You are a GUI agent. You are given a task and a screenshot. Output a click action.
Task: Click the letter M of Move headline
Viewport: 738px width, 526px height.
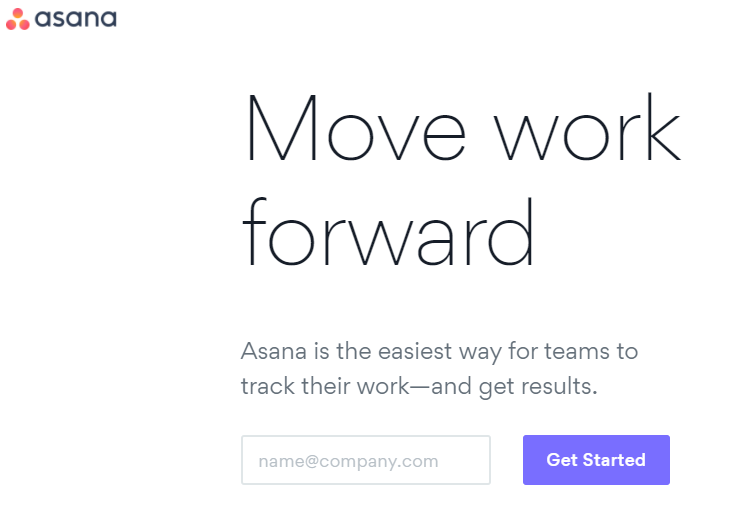point(281,128)
